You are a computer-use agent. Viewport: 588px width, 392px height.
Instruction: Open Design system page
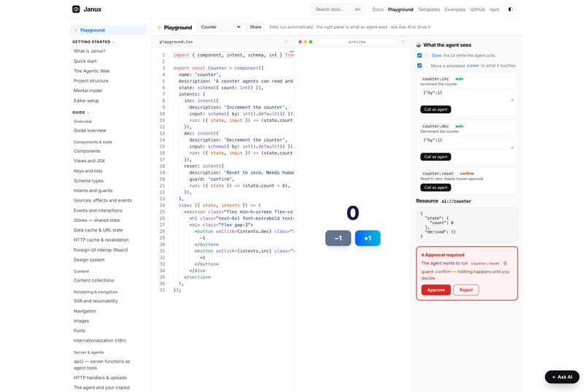(x=89, y=260)
